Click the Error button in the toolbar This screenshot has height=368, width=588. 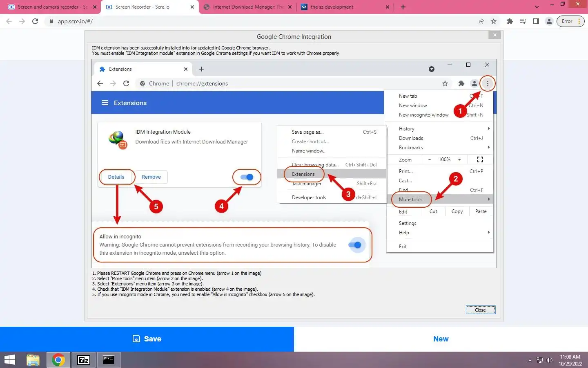pos(570,21)
